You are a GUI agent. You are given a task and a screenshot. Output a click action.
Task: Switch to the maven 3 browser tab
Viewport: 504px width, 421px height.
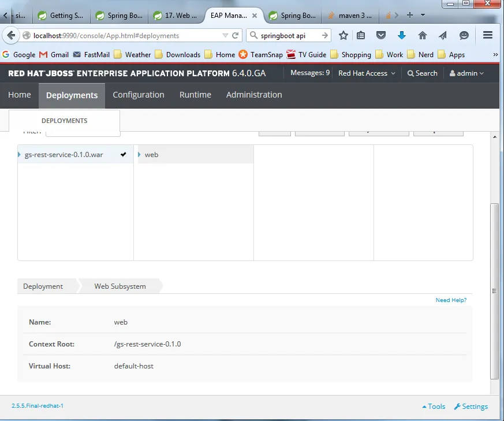point(350,16)
